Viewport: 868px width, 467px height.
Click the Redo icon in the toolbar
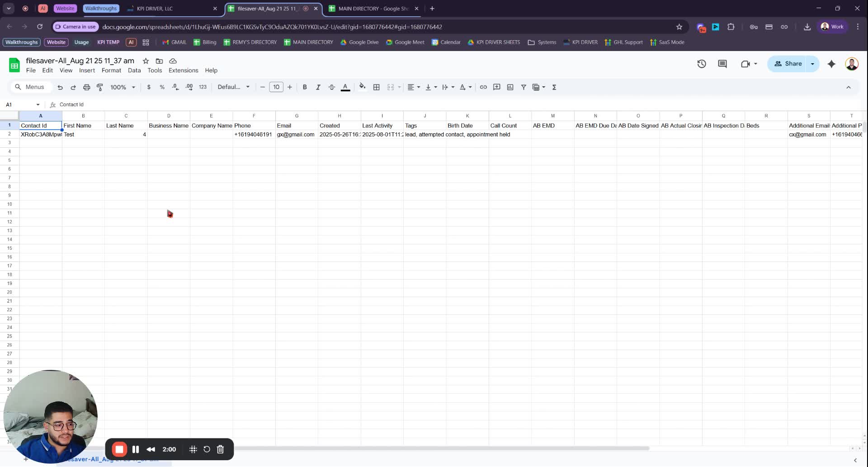[73, 87]
